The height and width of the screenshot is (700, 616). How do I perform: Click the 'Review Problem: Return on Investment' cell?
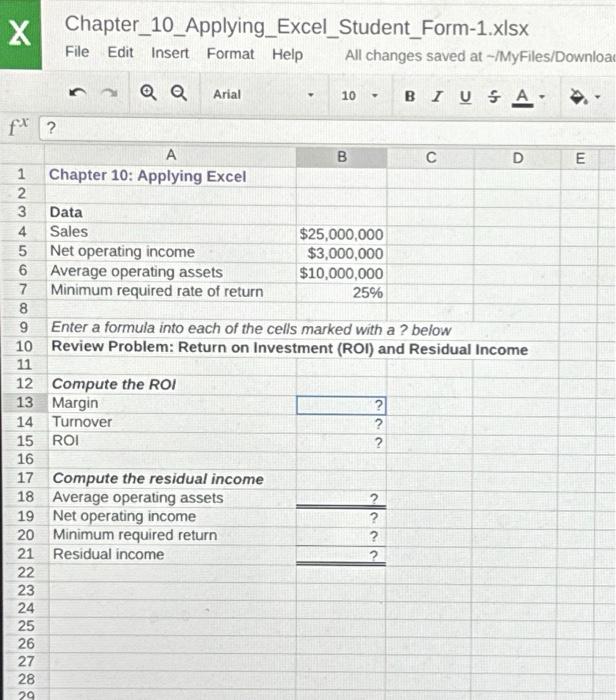tap(289, 348)
